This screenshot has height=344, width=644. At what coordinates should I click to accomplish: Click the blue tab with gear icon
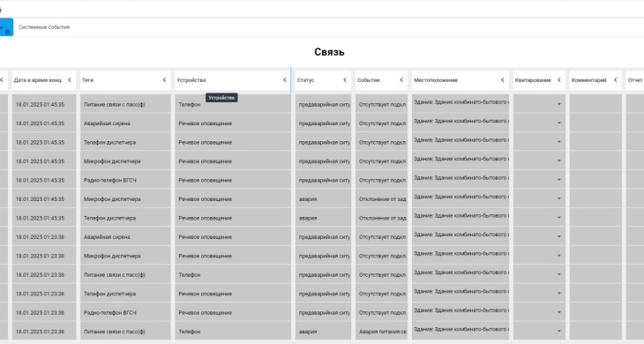6,27
